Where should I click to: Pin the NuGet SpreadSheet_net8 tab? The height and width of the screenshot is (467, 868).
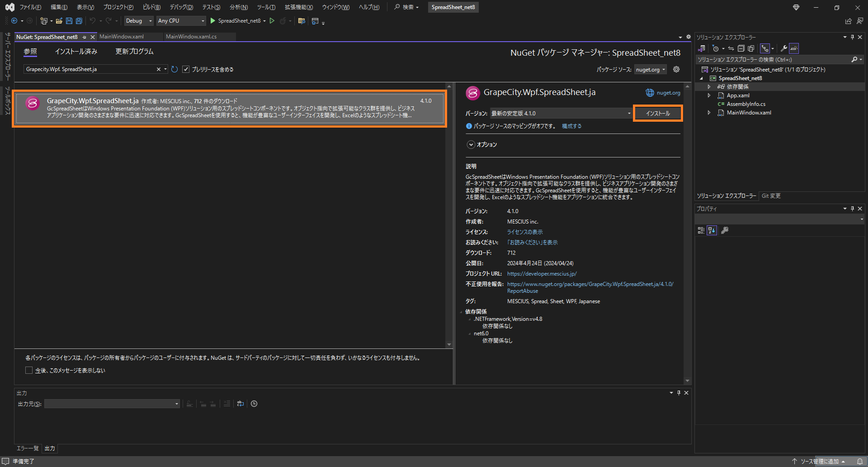[85, 37]
